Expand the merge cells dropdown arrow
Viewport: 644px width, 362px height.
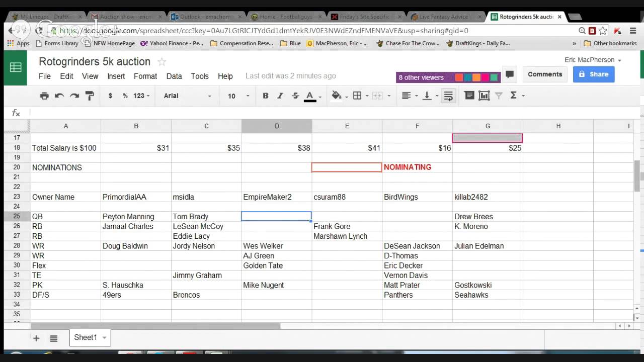389,96
